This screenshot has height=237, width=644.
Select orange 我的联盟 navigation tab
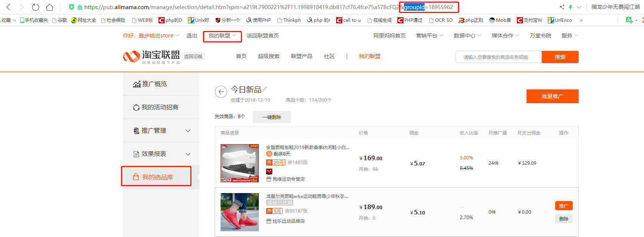click(369, 56)
